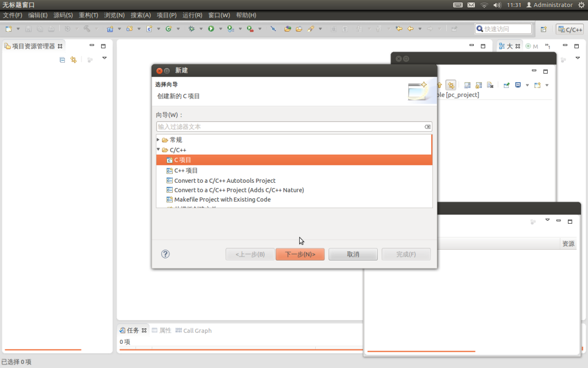Click the Open Perspective icon

point(543,29)
